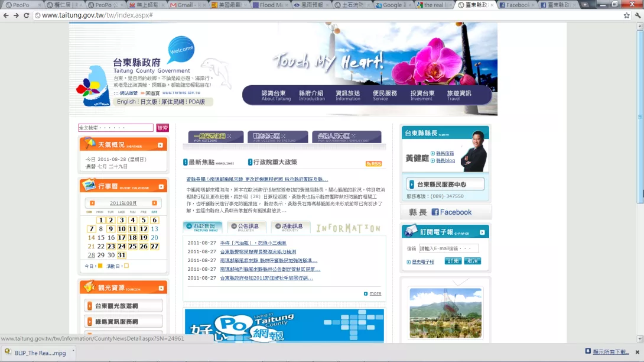Open Travel navigation menu
Image resolution: width=644 pixels, height=362 pixels.
point(458,95)
